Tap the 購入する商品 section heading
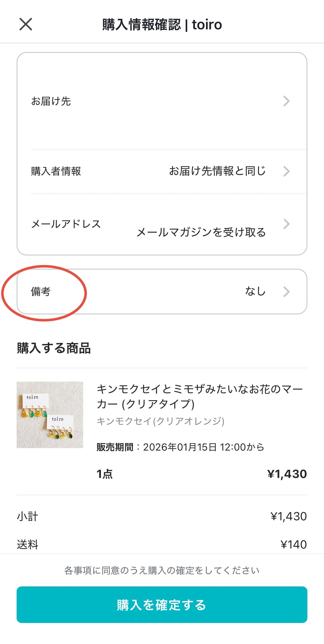Viewport: 324px width, 644px height. 54,348
